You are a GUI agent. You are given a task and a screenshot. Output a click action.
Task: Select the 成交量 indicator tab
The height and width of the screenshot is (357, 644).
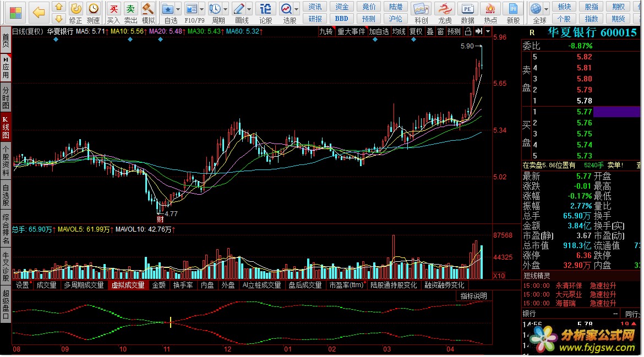(46, 285)
